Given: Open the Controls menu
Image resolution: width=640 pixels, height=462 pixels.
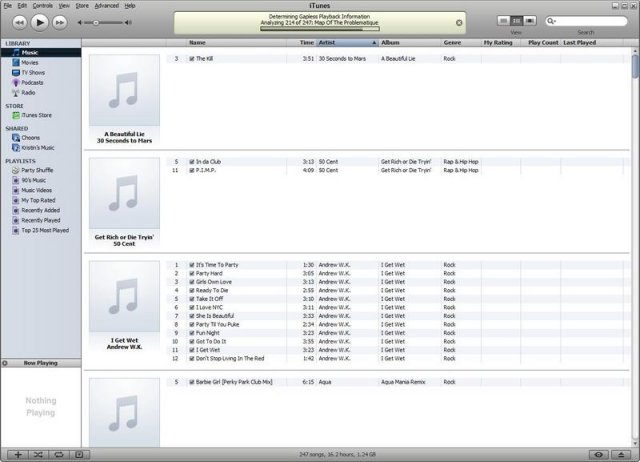Looking at the screenshot, I should pos(42,6).
